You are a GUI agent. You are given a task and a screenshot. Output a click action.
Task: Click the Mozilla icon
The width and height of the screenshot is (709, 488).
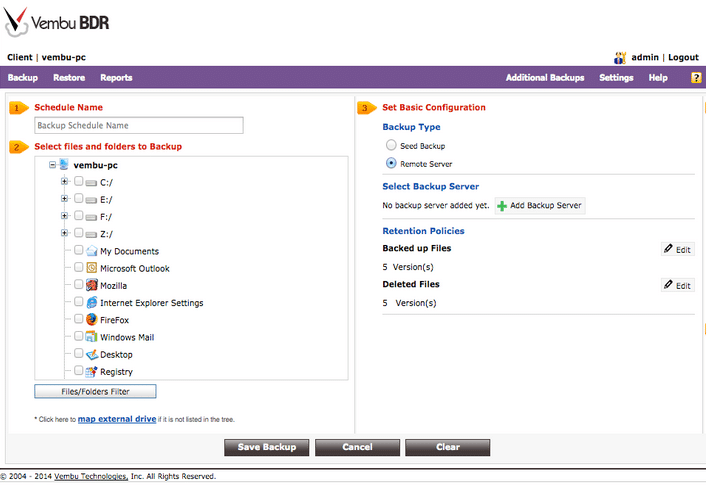92,285
